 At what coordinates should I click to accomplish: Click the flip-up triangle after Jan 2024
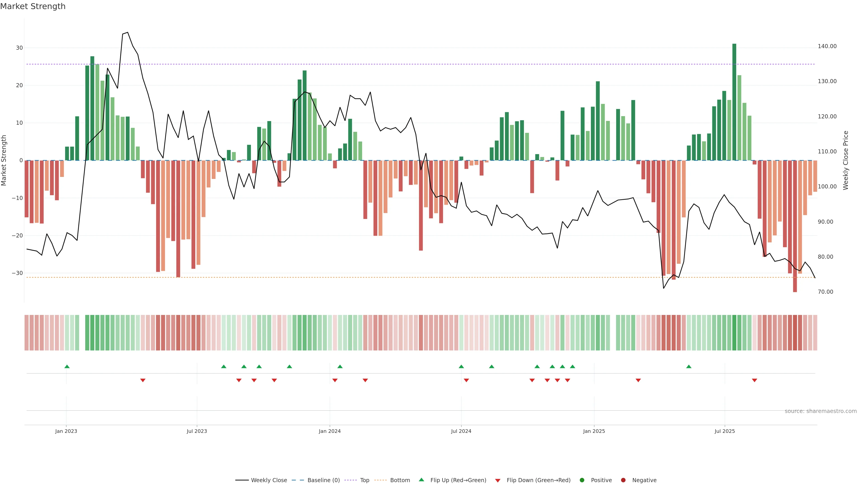click(x=340, y=366)
